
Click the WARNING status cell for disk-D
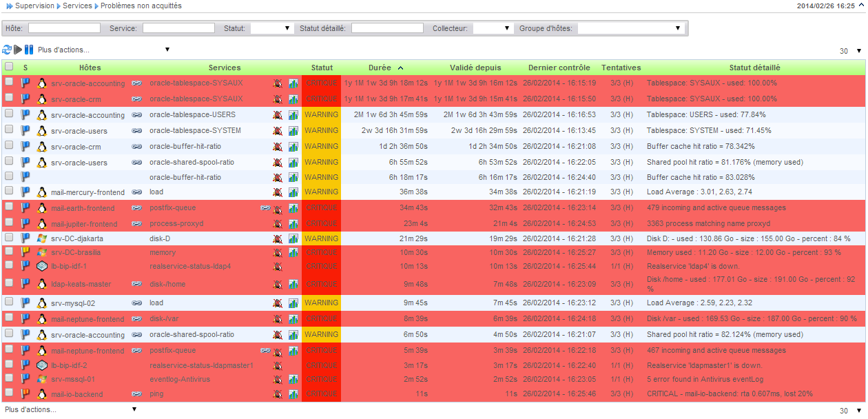[321, 238]
